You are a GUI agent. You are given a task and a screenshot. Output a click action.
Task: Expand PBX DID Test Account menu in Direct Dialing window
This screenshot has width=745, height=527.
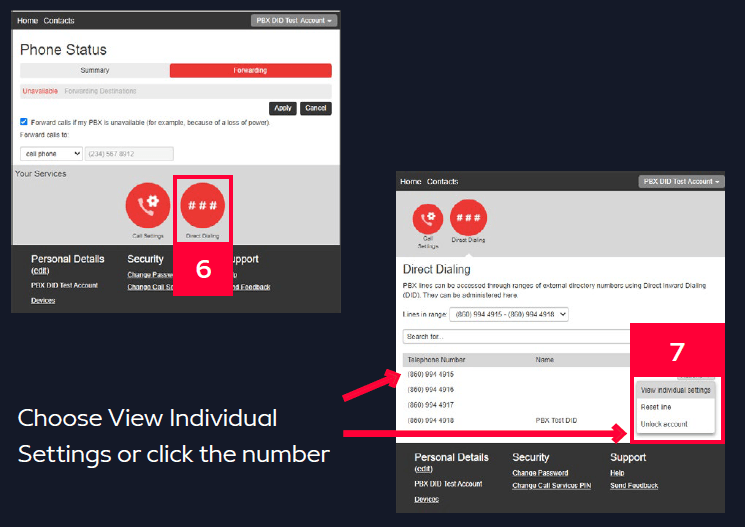[681, 181]
